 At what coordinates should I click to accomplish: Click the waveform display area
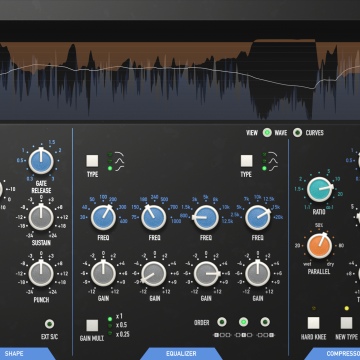[x=180, y=80]
